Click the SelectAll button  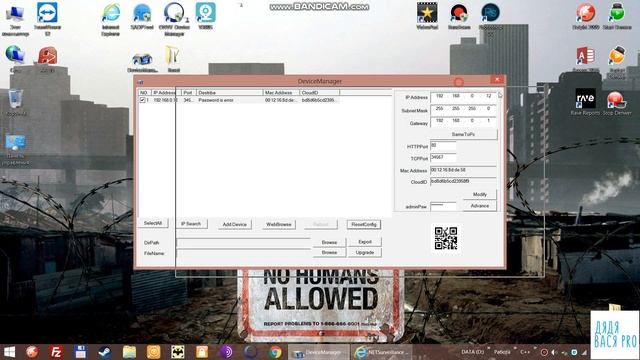[x=153, y=223]
